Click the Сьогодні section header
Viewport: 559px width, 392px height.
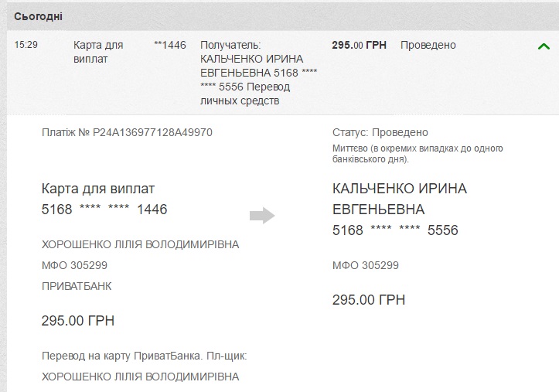pyautogui.click(x=38, y=16)
